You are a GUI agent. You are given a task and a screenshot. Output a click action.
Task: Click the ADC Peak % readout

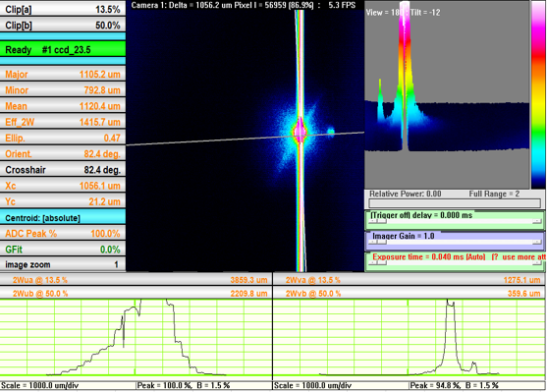tap(63, 233)
